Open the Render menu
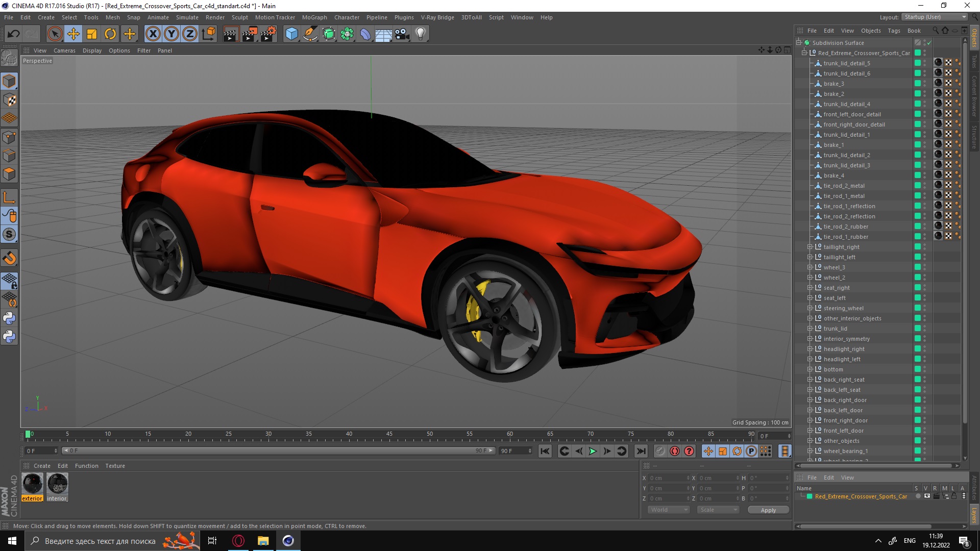The width and height of the screenshot is (980, 551). point(213,17)
